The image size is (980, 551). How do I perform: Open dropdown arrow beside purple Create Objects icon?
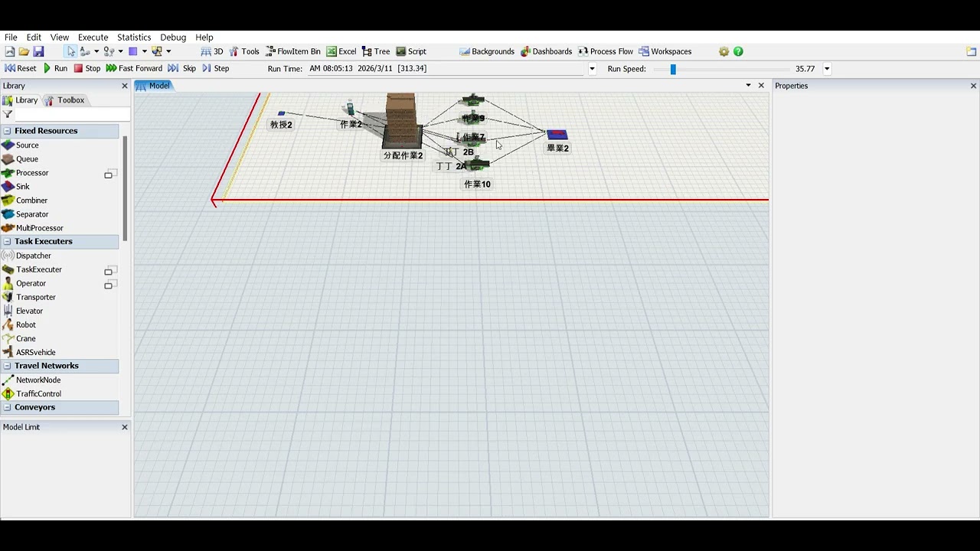coord(144,51)
